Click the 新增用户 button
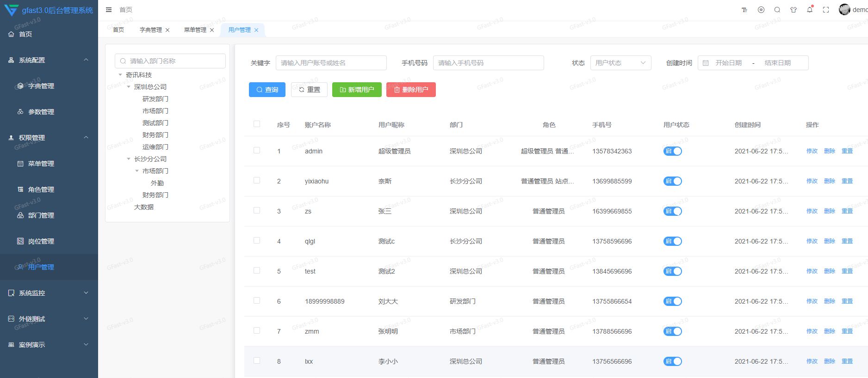 tap(357, 90)
